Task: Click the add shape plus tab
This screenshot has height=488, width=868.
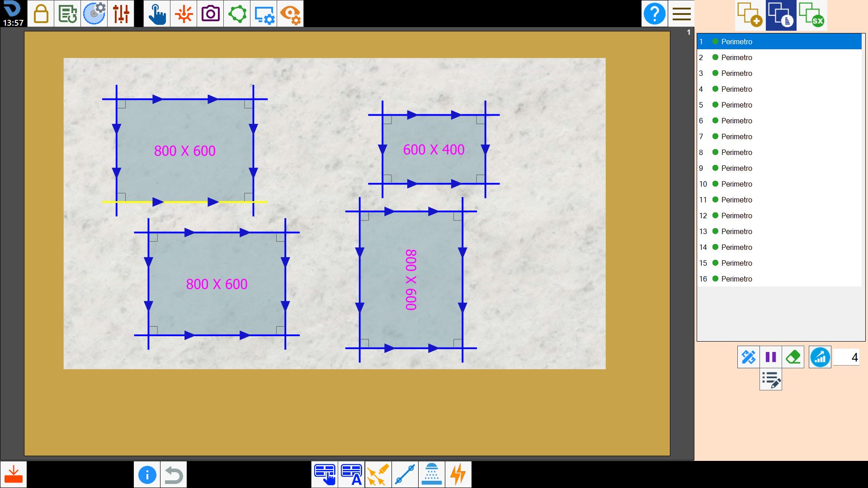Action: coord(750,15)
